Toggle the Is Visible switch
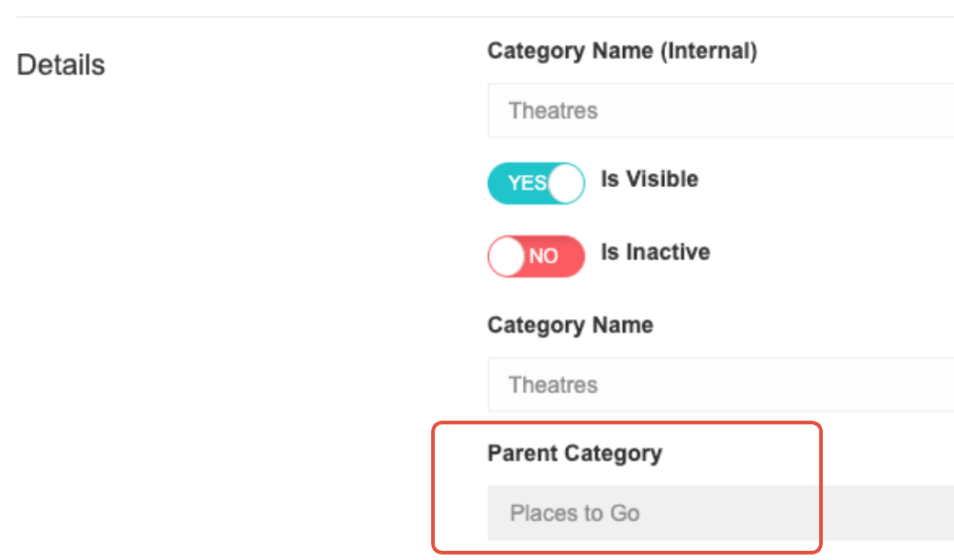Screen dimensions: 954x560 (536, 183)
